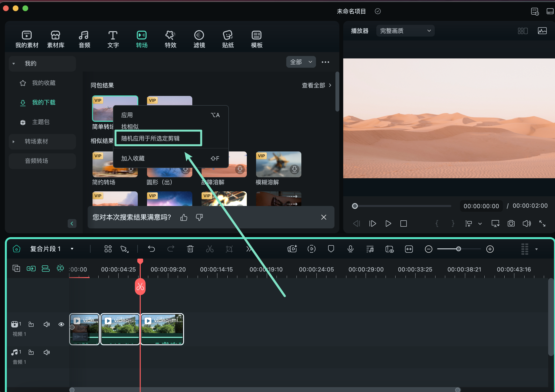555x392 pixels.
Task: Open 我的收藏 in the sidebar
Action: pyautogui.click(x=44, y=83)
